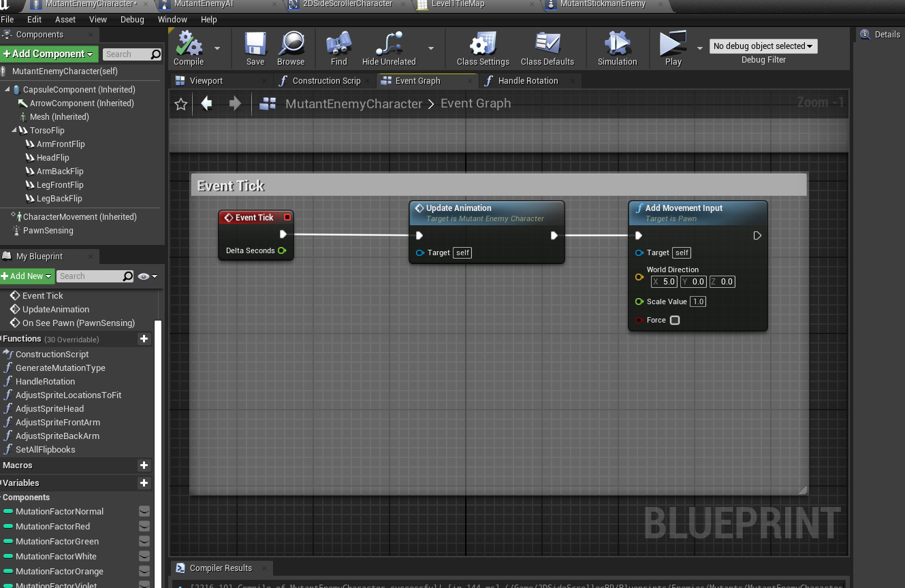This screenshot has height=588, width=905.
Task: Open Compile options dropdown arrow
Action: [x=217, y=48]
